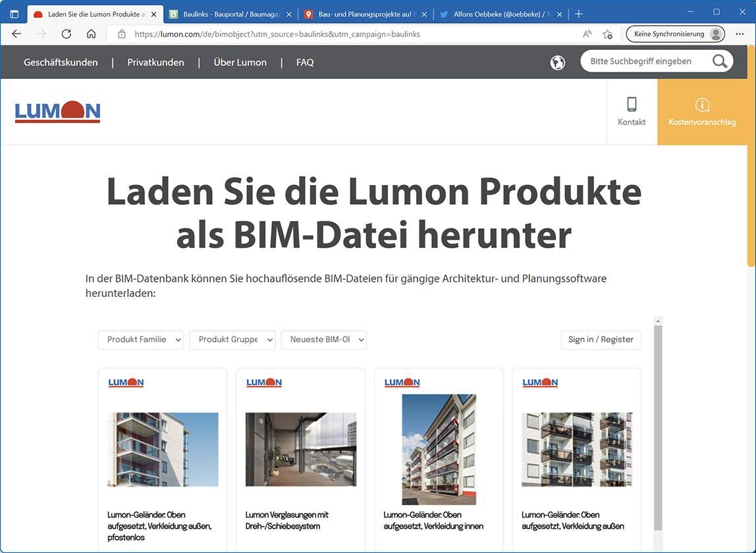This screenshot has width=756, height=553.
Task: Switch to the Bau- und Planungsprojekte tab
Action: tap(366, 14)
